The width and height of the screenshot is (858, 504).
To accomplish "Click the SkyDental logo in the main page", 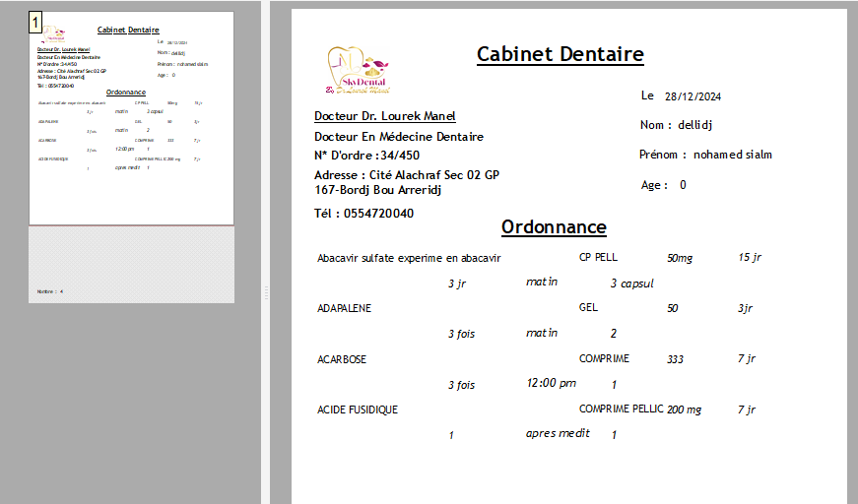I will tap(357, 71).
